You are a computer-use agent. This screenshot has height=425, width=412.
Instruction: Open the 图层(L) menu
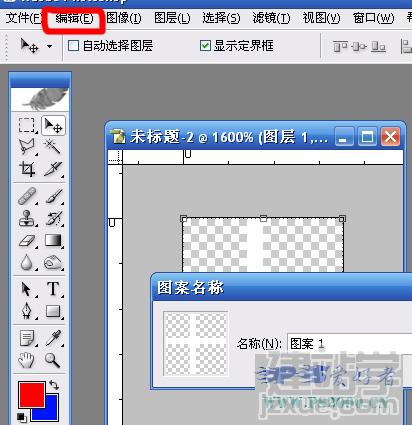pos(172,18)
